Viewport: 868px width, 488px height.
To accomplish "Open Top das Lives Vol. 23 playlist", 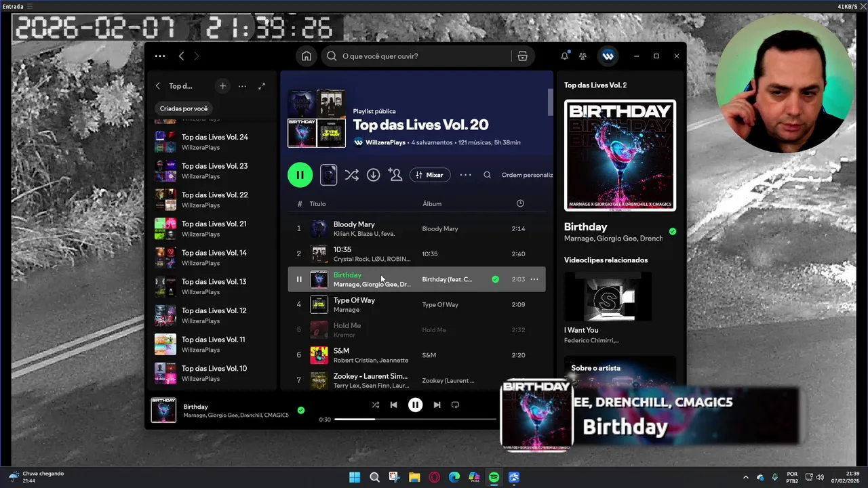I will pos(212,171).
